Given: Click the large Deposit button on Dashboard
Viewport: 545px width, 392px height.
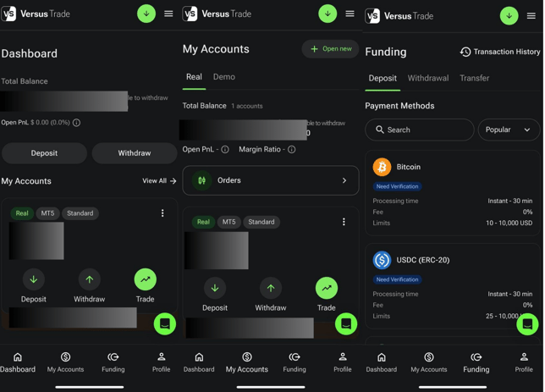Looking at the screenshot, I should click(x=44, y=153).
